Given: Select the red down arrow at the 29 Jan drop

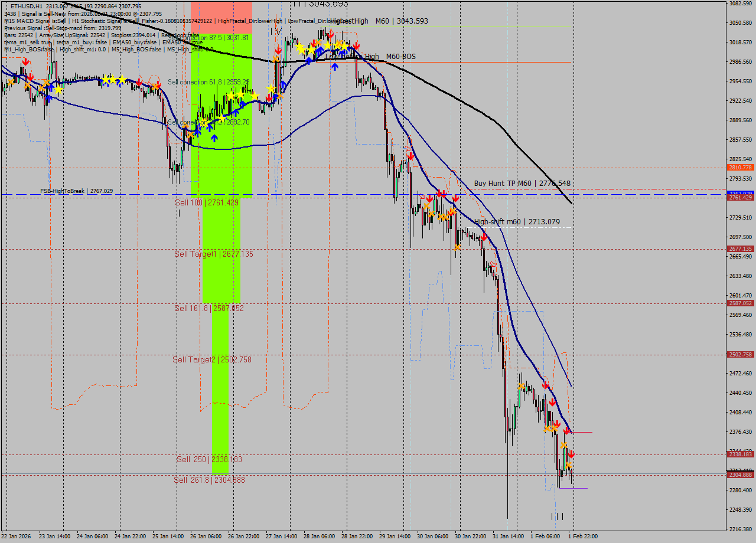Looking at the screenshot, I should 409,156.
